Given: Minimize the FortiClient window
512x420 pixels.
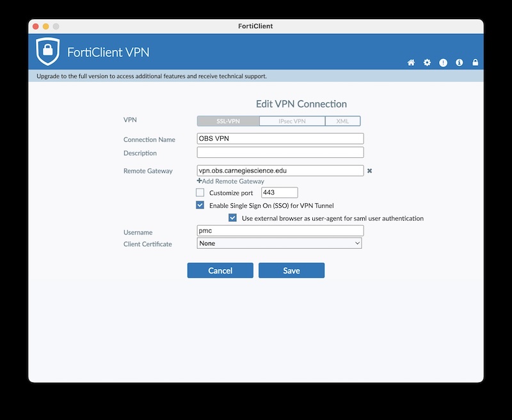Looking at the screenshot, I should (x=45, y=26).
